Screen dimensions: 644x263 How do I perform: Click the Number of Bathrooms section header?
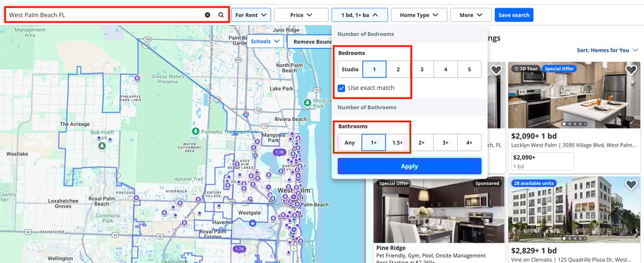point(367,107)
